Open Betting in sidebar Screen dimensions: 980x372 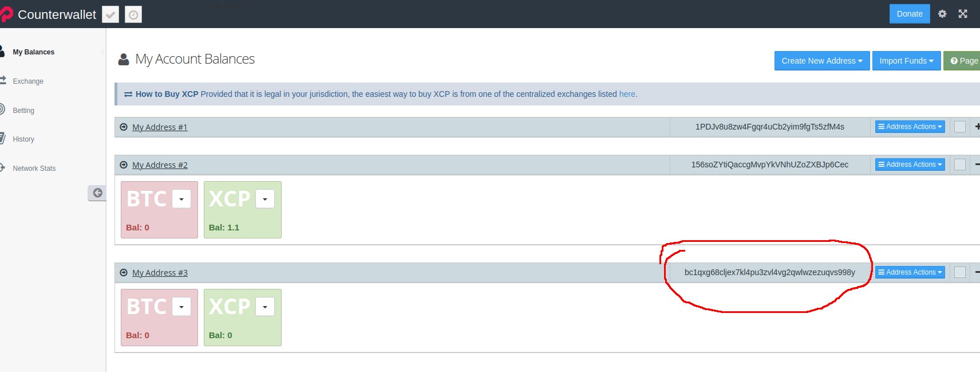pos(23,111)
